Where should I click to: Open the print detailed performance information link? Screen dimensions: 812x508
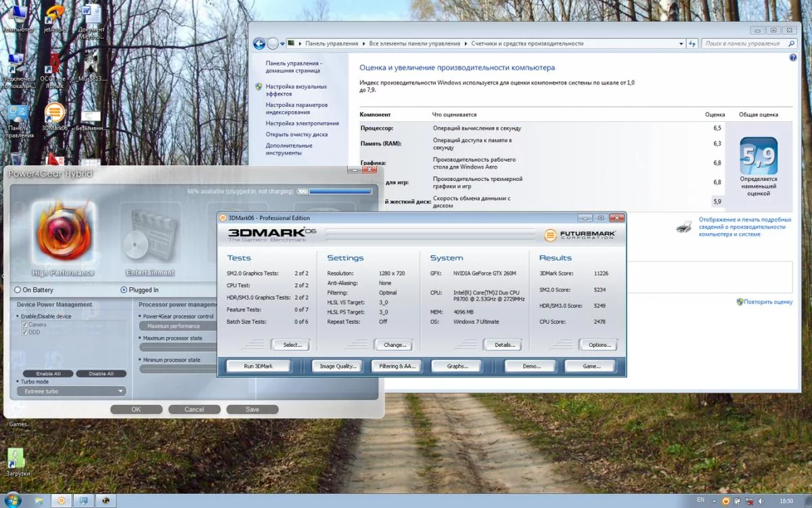pos(745,227)
